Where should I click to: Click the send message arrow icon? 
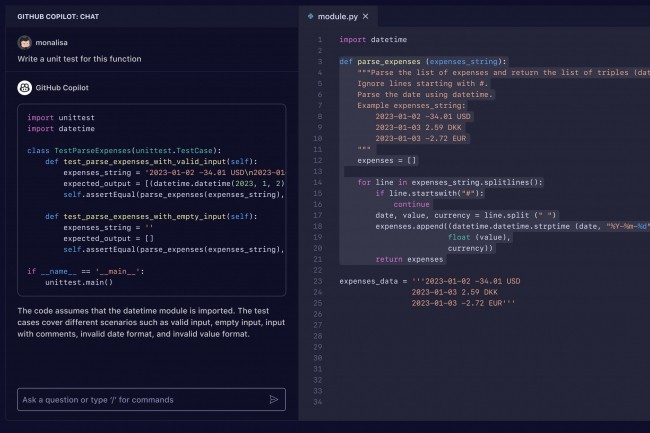tap(274, 399)
